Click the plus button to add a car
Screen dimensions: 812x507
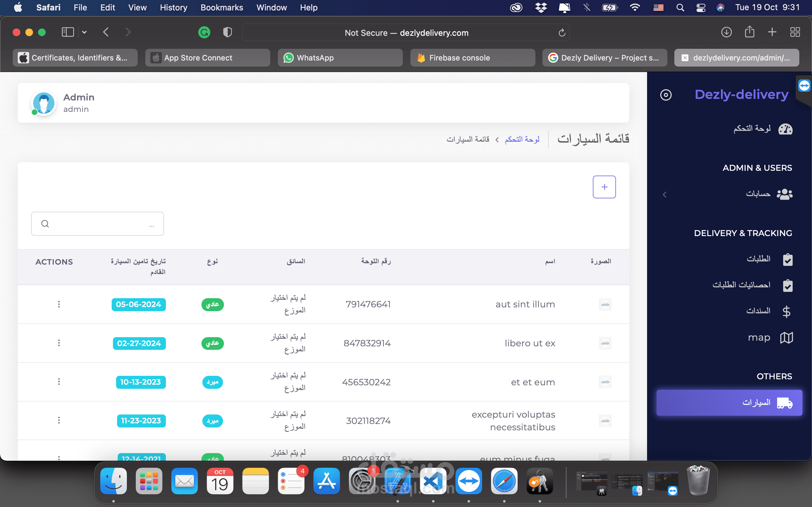click(x=604, y=187)
